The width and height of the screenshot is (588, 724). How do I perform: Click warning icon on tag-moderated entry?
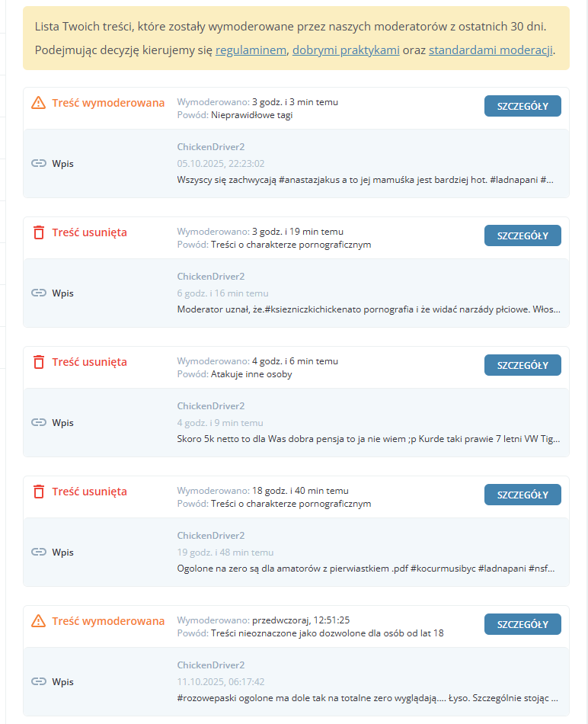[x=38, y=103]
